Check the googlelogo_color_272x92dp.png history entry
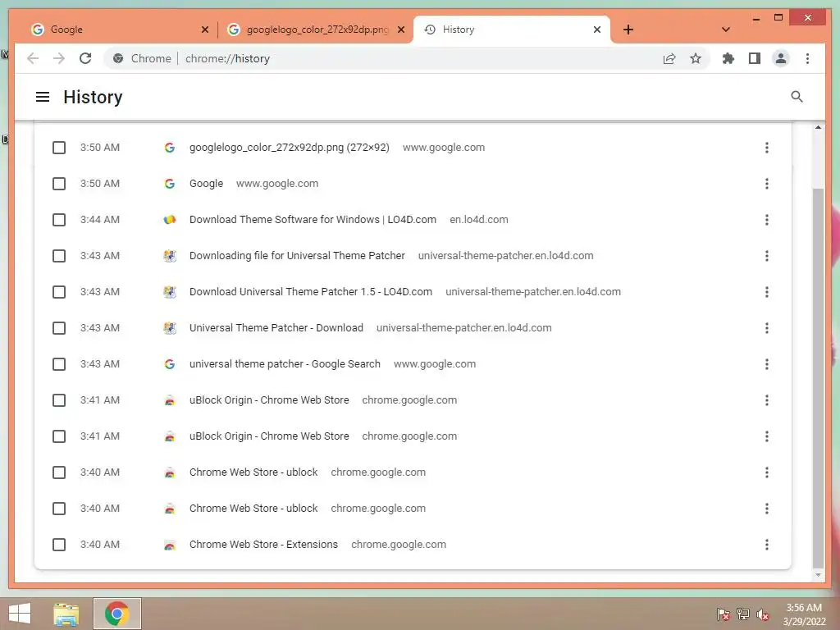840x630 pixels. [x=59, y=148]
